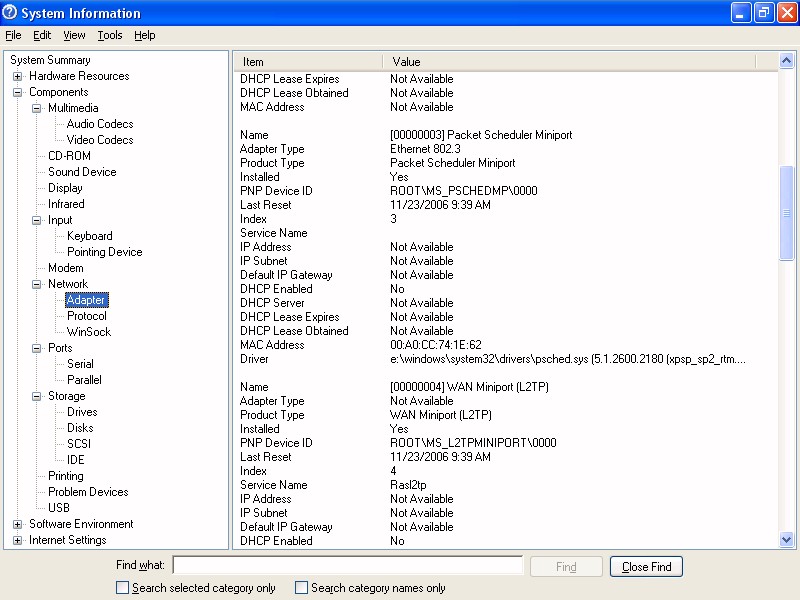Click the tree pane scroll down arrow
Image resolution: width=800 pixels, height=600 pixels.
pyautogui.click(x=220, y=540)
